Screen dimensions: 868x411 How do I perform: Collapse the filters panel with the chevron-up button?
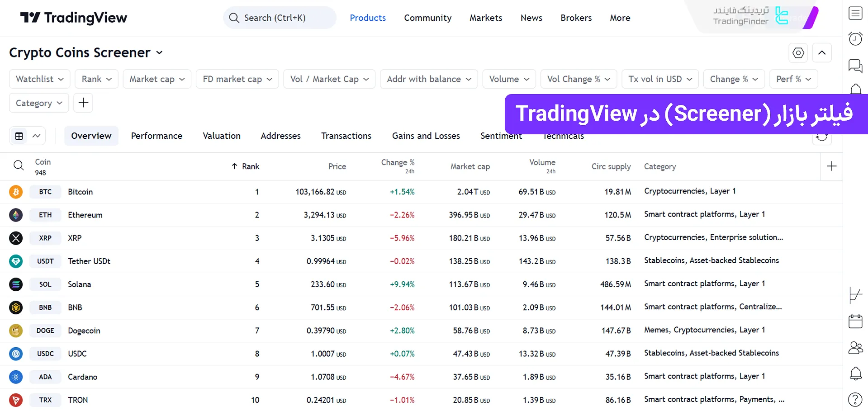[x=822, y=53]
